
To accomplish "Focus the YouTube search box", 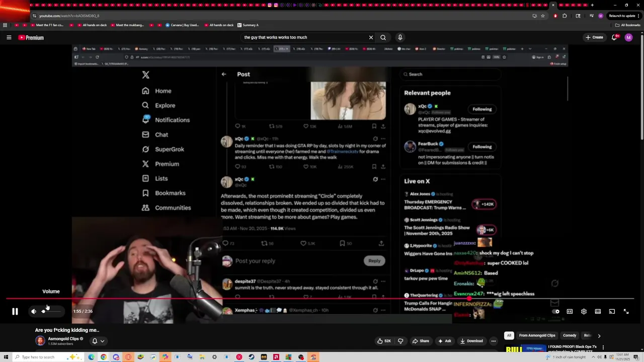I will (304, 37).
